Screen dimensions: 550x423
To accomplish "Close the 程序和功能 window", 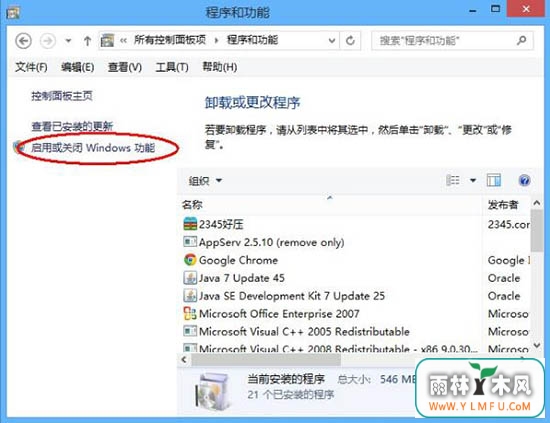I will coord(526,9).
